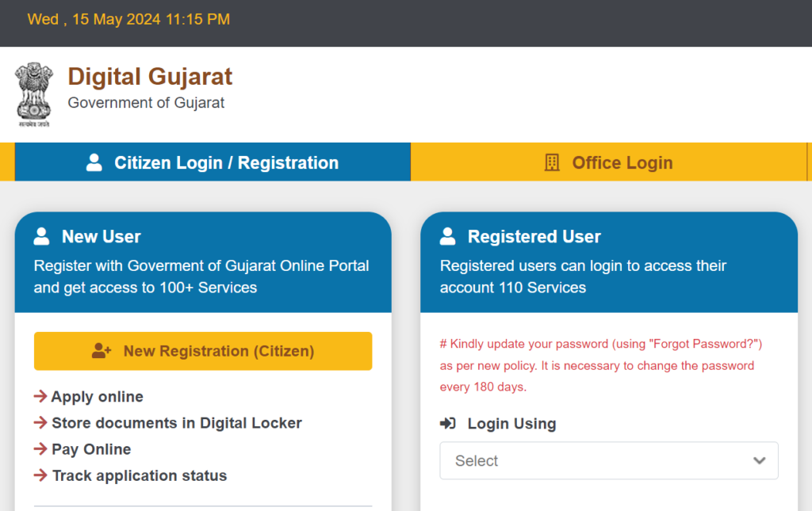The image size is (812, 511).
Task: Click the Government of India emblem logo
Action: (33, 94)
